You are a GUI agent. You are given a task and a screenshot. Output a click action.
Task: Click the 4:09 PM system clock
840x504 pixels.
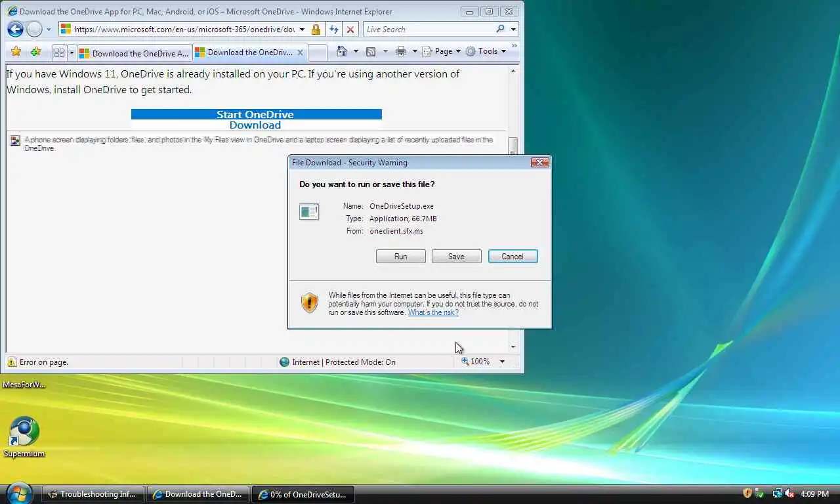814,493
